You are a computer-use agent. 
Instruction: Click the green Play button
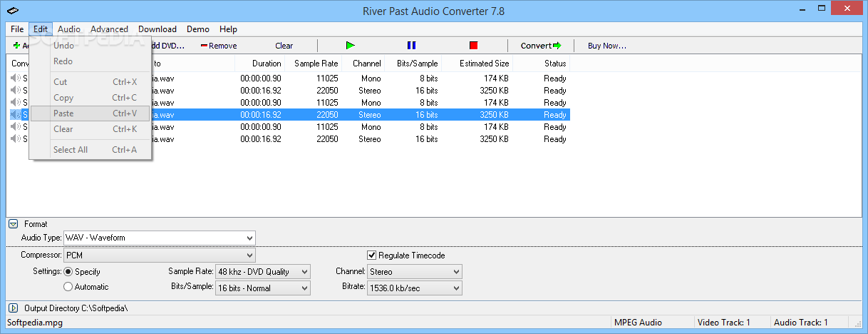click(350, 46)
